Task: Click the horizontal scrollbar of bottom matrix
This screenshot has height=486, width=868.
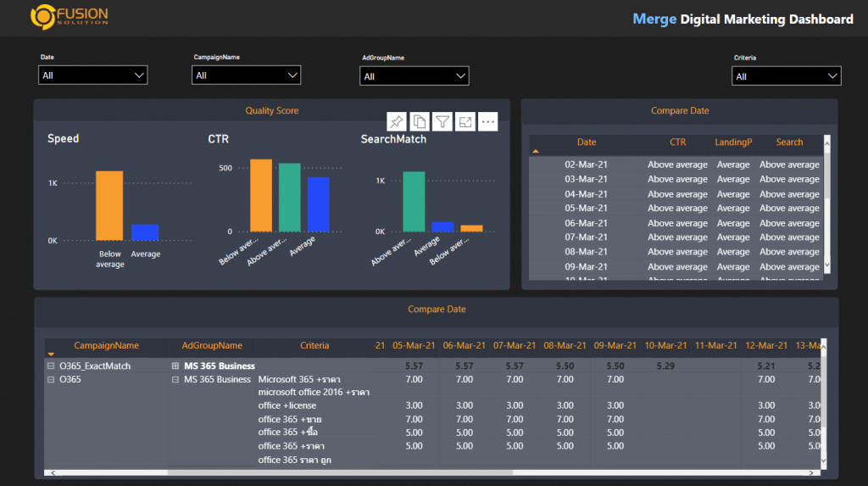Action: click(341, 472)
